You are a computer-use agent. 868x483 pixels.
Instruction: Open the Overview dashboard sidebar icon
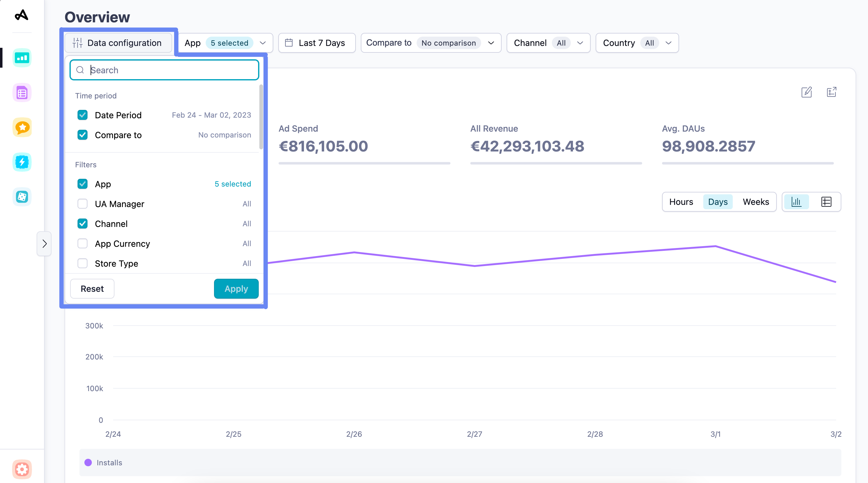click(x=22, y=58)
